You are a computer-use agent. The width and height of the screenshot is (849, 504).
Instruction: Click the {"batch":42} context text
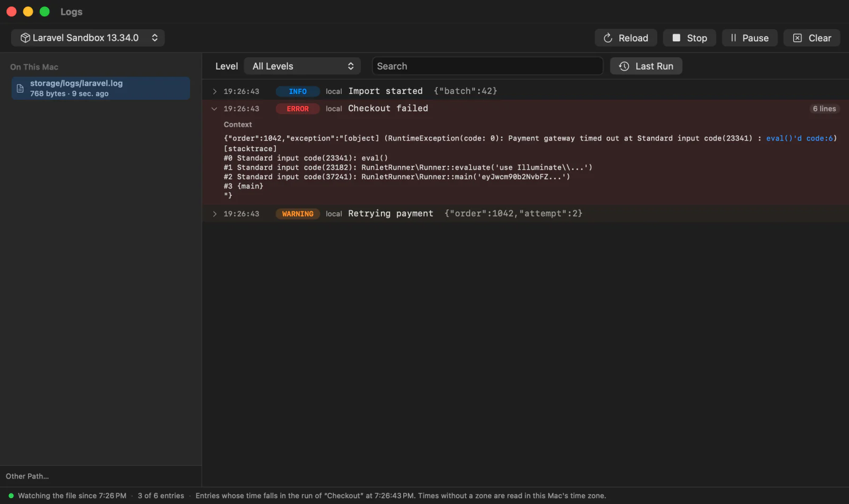(465, 91)
